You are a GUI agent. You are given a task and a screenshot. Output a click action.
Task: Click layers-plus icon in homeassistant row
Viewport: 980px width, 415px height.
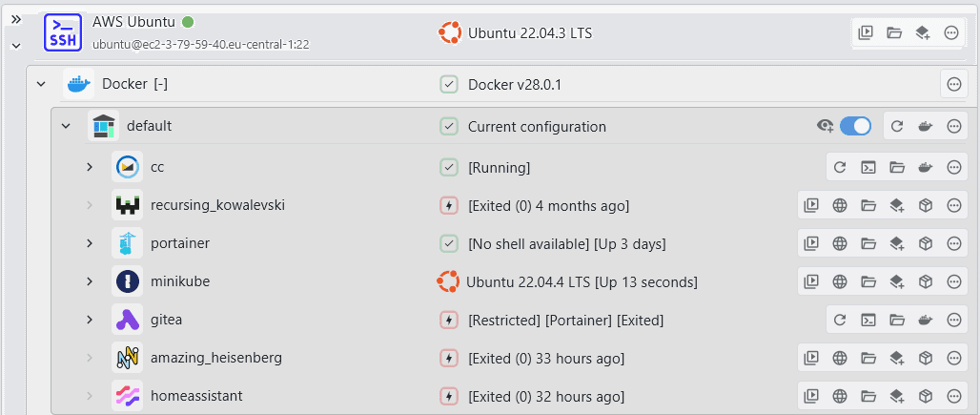tap(896, 396)
